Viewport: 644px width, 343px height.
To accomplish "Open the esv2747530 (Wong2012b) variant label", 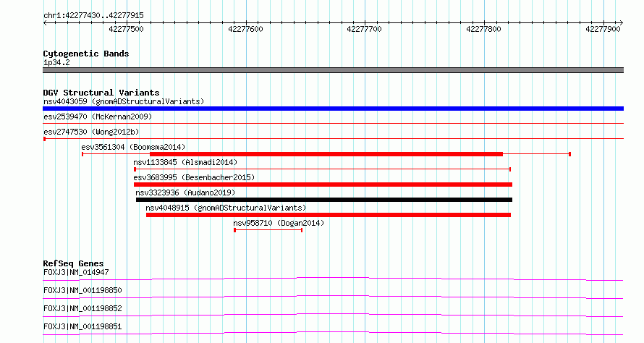I will [91, 132].
